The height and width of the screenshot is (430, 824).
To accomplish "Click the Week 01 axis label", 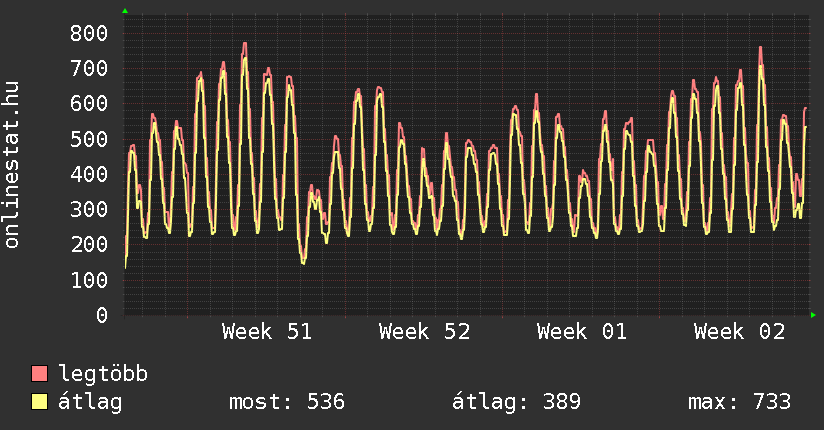I will coord(581,332).
